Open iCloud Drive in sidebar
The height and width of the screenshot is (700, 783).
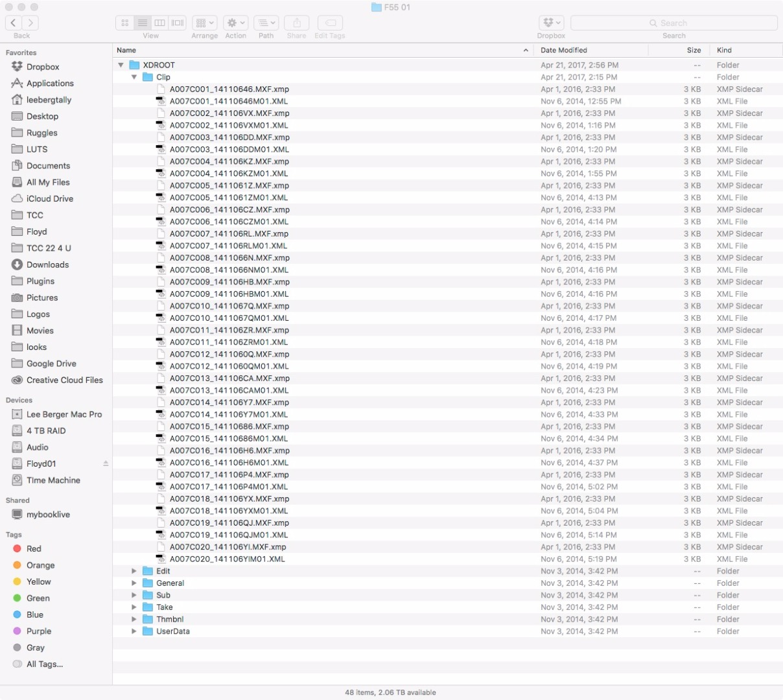click(x=50, y=198)
